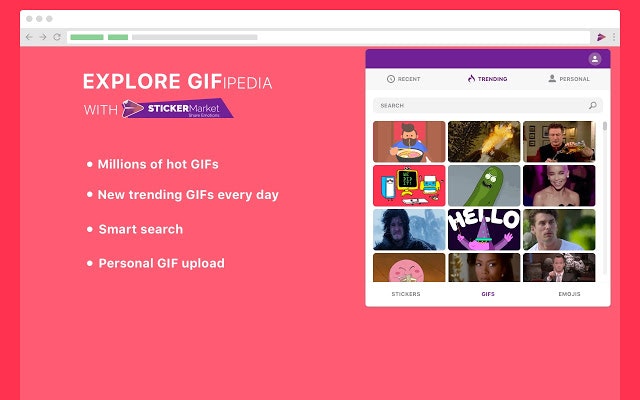
Task: Select the smiling woman pink hair GIF
Action: pyautogui.click(x=559, y=186)
